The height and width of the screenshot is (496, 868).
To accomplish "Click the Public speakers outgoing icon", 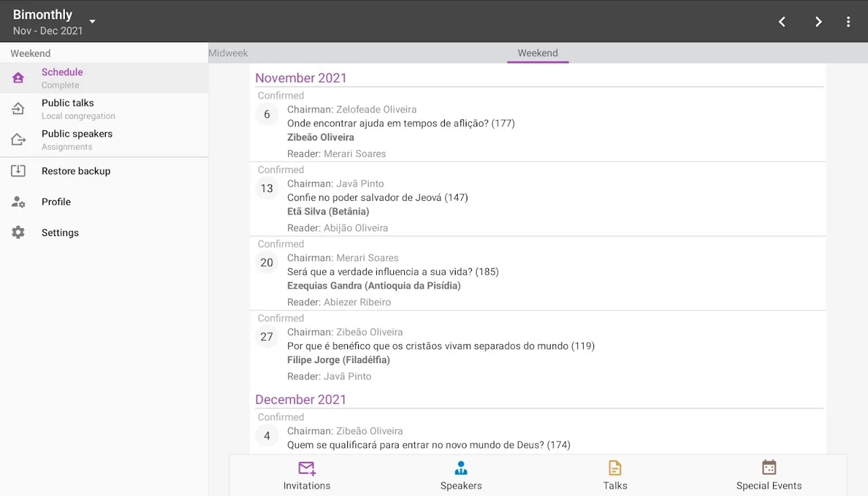I will (x=18, y=140).
